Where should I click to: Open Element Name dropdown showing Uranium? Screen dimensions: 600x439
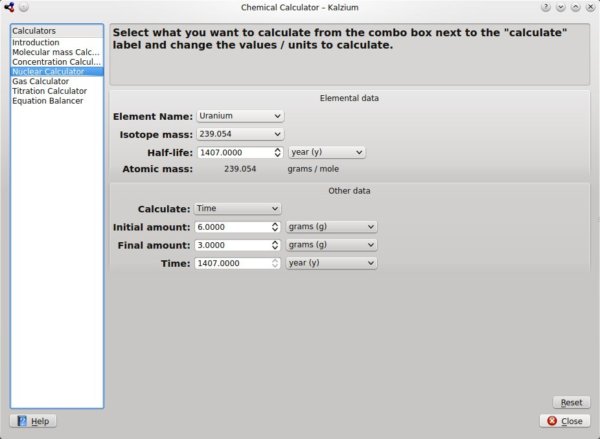[240, 116]
